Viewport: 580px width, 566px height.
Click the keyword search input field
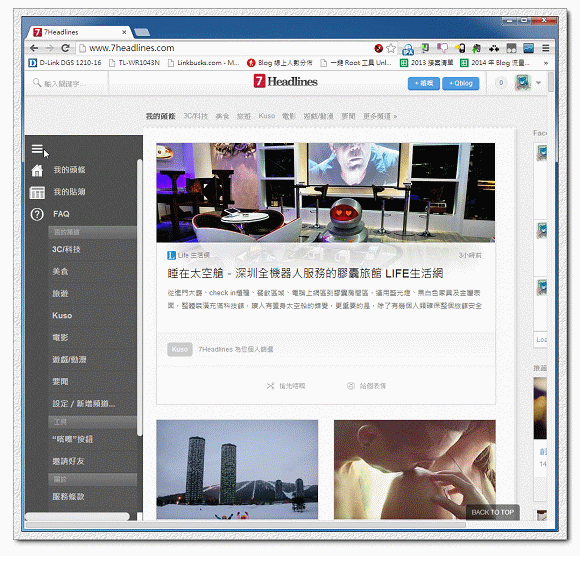click(x=67, y=83)
